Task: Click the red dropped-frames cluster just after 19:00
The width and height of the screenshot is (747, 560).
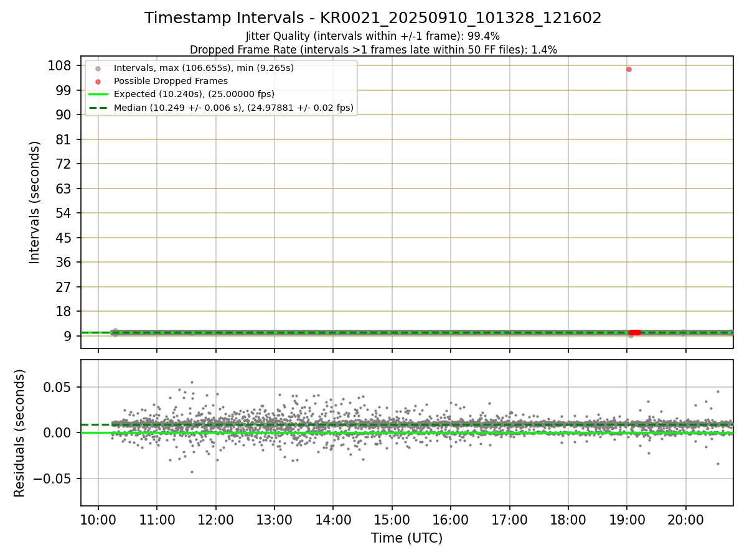Action: pyautogui.click(x=634, y=333)
